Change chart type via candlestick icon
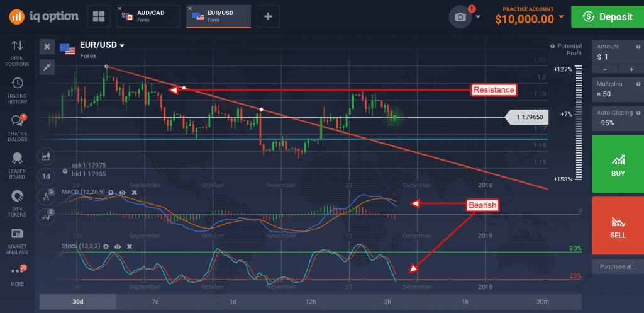Image resolution: width=644 pixels, height=313 pixels. (x=46, y=156)
